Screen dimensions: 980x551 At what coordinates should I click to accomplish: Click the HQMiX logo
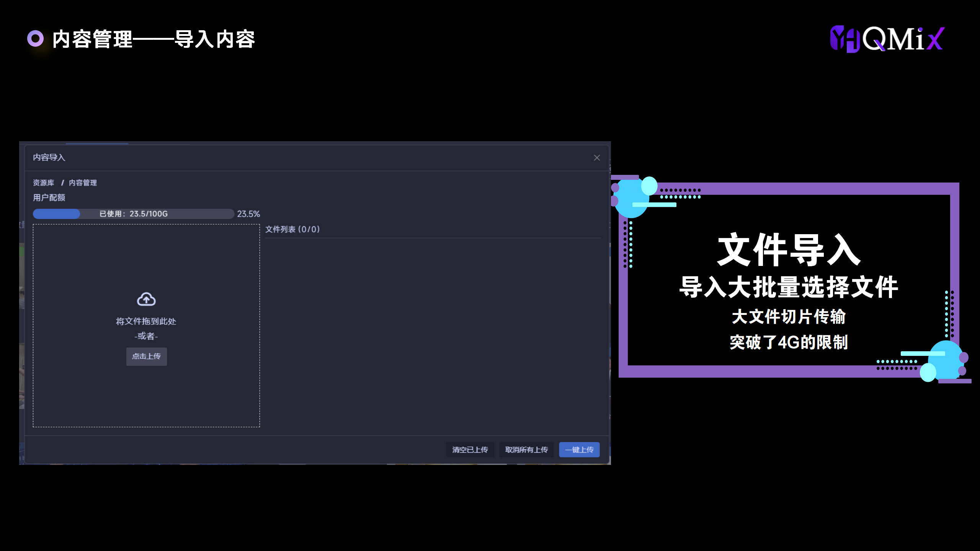pyautogui.click(x=887, y=39)
